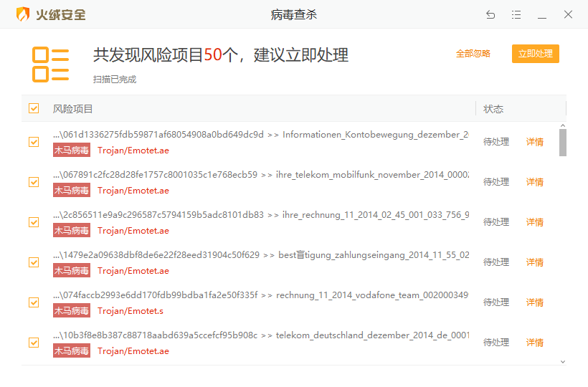Click the scroll up arrow of list
Image resolution: width=588 pixels, height=387 pixels.
pyautogui.click(x=563, y=125)
